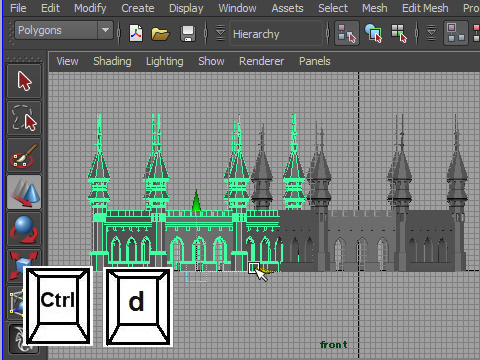Screen dimensions: 480x360
Task: Open the viewport View menu
Action: click(67, 61)
